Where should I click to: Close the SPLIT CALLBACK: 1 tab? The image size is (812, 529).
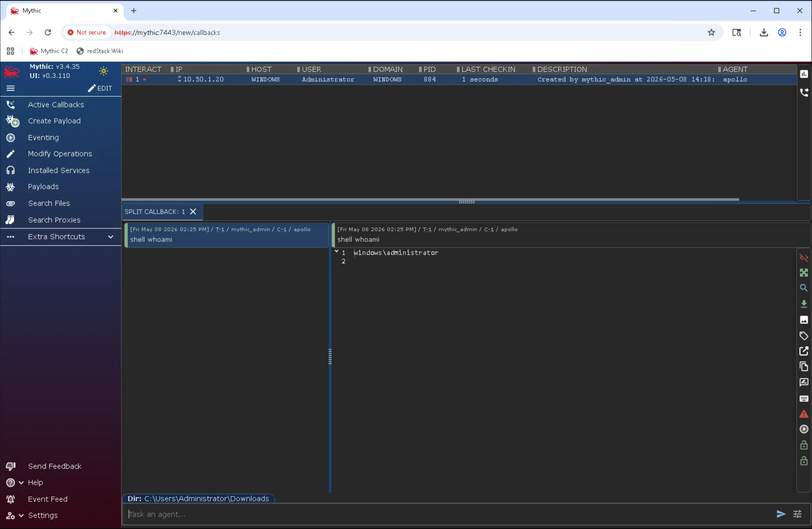[193, 212]
